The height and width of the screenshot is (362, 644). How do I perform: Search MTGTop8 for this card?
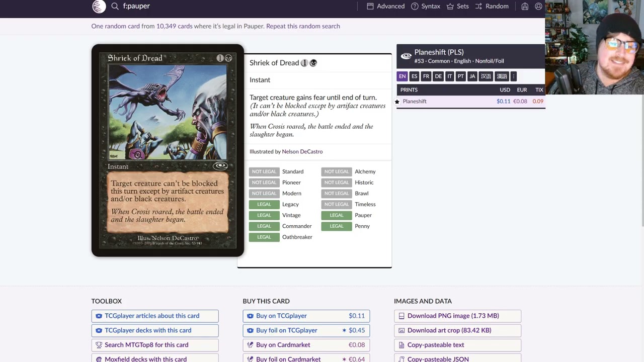point(155,345)
